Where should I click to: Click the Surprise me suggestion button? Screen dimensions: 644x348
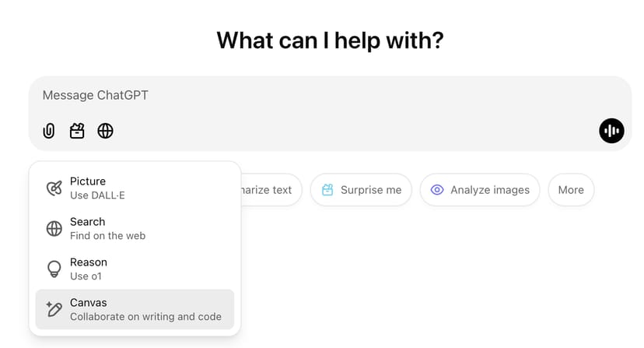(x=361, y=190)
